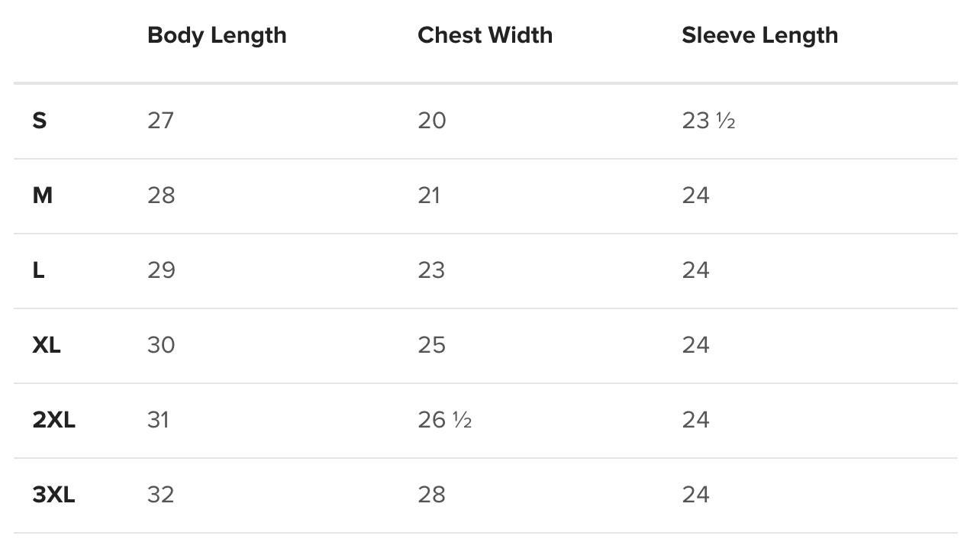Click sleeve length value 23 ½
Viewport: 980px width, 539px height.
pyautogui.click(x=708, y=121)
